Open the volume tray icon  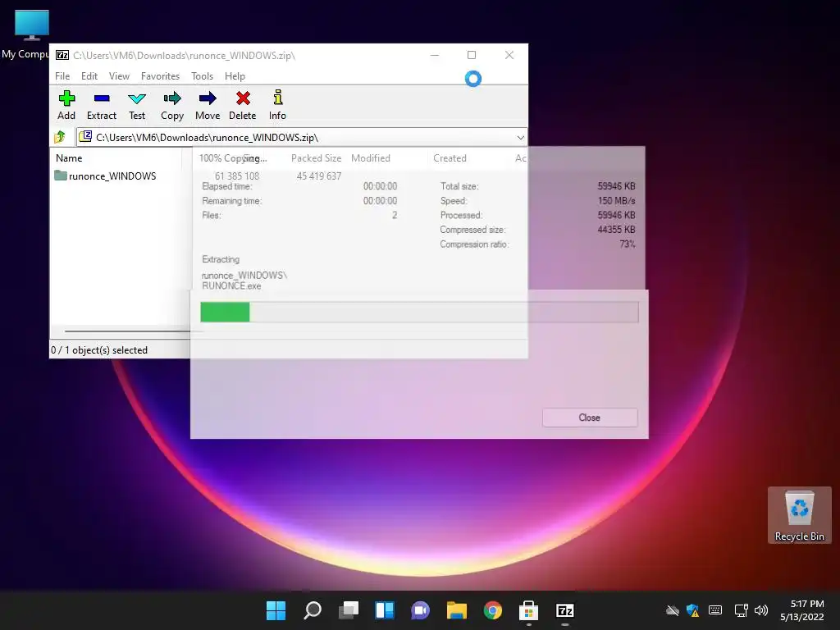[x=760, y=610]
